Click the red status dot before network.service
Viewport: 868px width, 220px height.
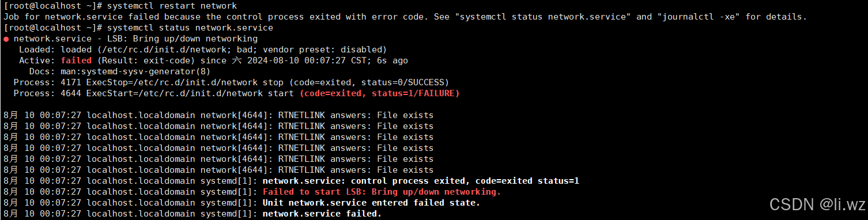pyautogui.click(x=6, y=39)
